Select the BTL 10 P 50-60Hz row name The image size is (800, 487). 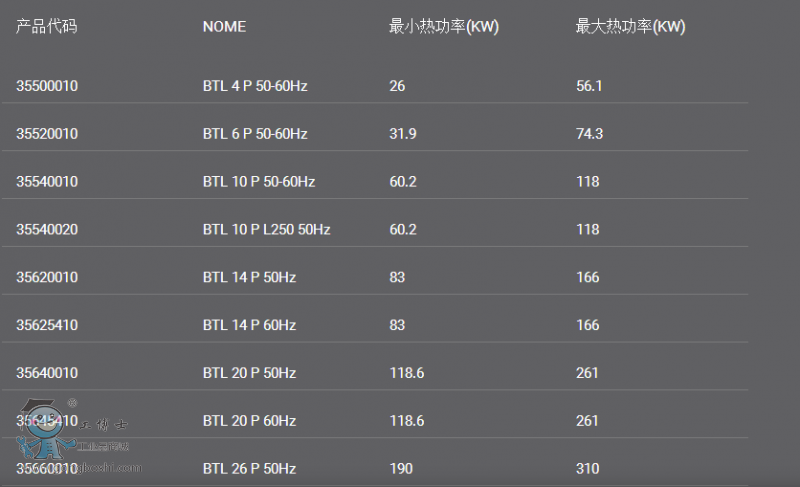[258, 182]
